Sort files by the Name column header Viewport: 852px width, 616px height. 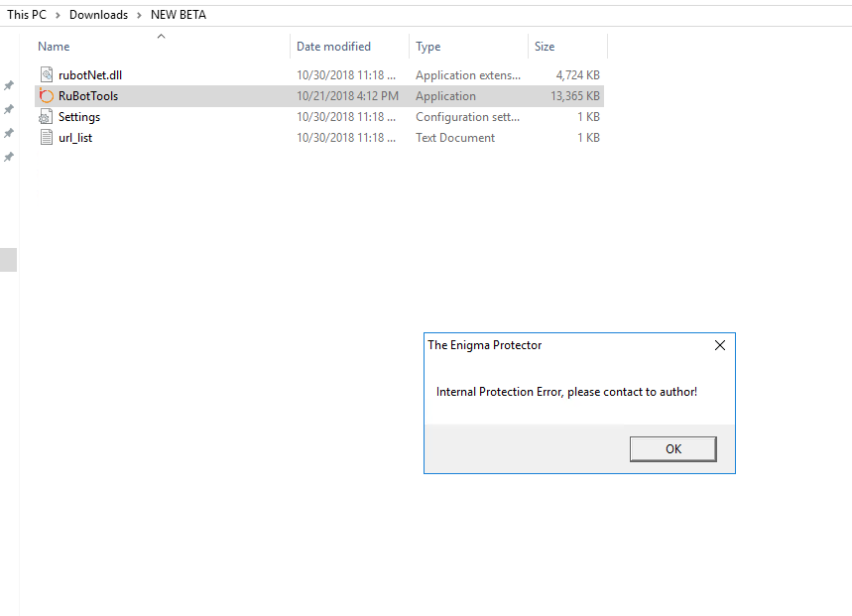coord(54,47)
